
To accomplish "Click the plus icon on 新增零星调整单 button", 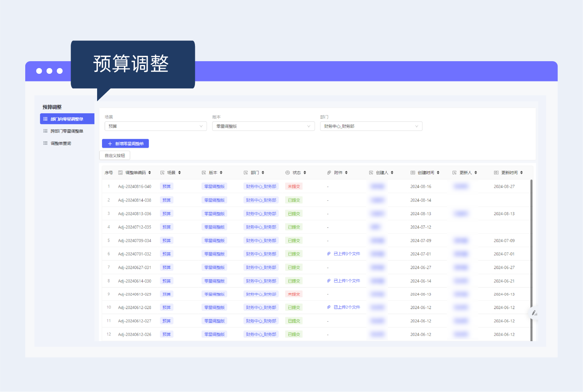I will click(110, 144).
